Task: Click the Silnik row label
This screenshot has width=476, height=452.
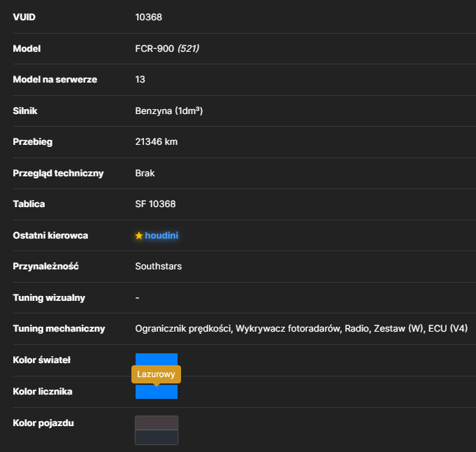Action: click(x=25, y=111)
